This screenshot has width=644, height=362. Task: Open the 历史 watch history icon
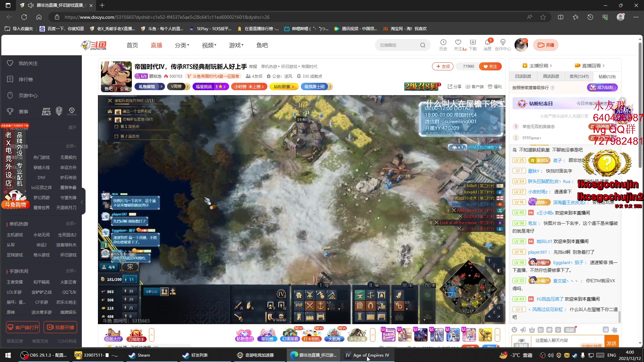coord(443,43)
